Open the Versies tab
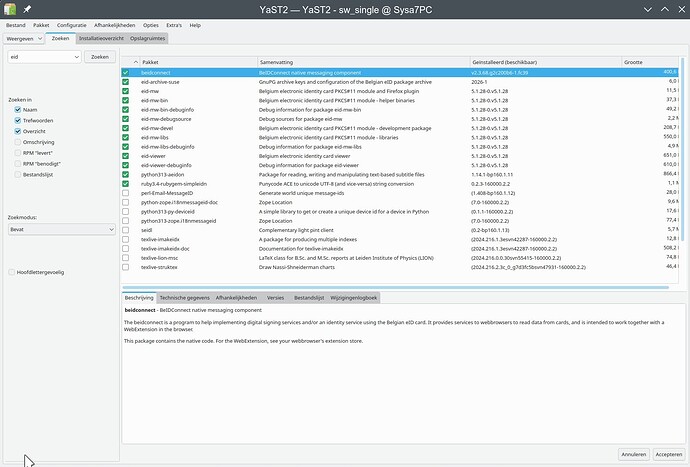Viewport: 690px width, 467px height. [x=275, y=298]
